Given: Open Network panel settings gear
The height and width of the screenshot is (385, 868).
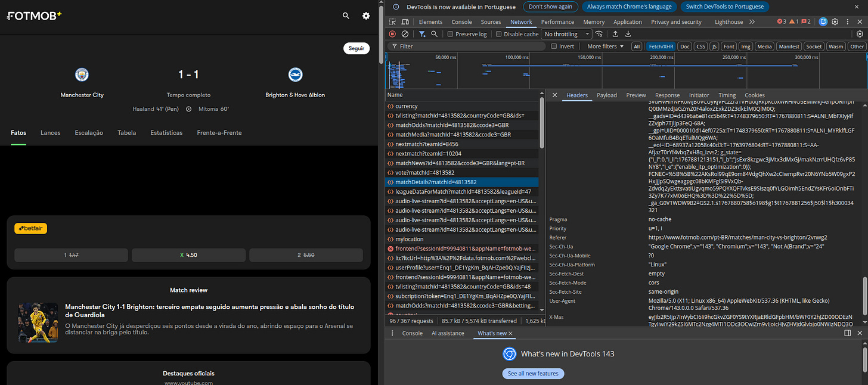Looking at the screenshot, I should tap(860, 34).
